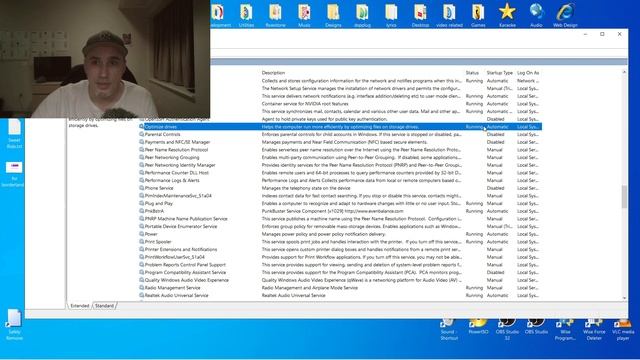Open the Desktop folder shortcut icon
The height and width of the screenshot is (360, 640).
pyautogui.click(x=420, y=15)
